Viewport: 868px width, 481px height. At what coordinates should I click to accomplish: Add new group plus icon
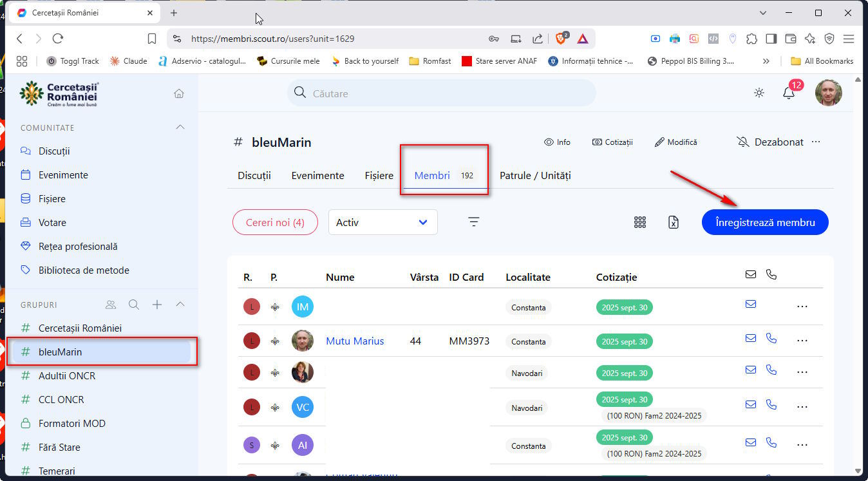tap(157, 305)
